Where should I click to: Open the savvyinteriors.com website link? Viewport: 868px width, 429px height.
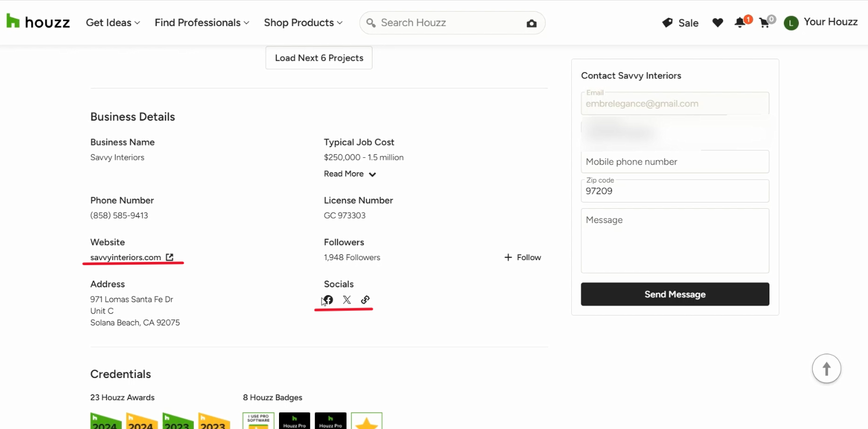pos(126,257)
